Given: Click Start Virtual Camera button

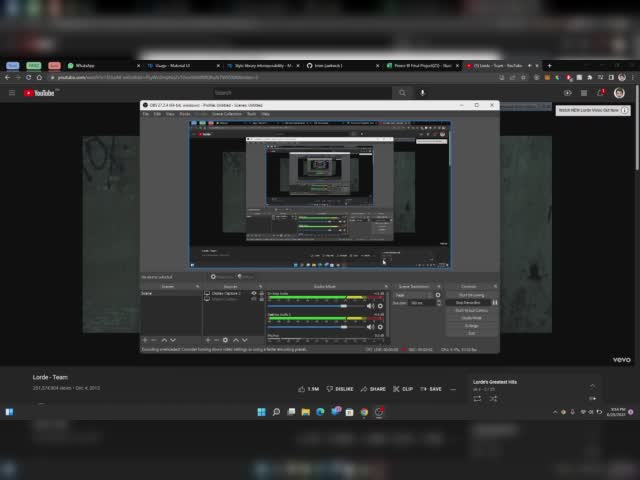Looking at the screenshot, I should click(471, 311).
